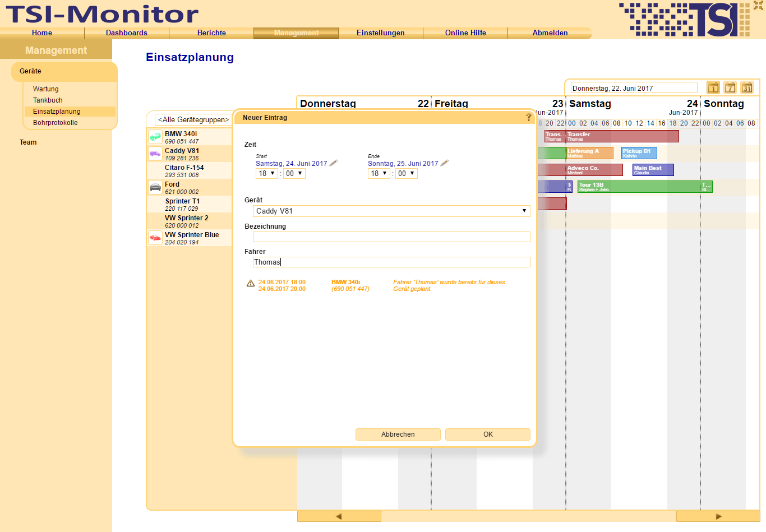Screen dimensions: 766x532
Task: Click Abmelden to log out
Action: point(550,33)
